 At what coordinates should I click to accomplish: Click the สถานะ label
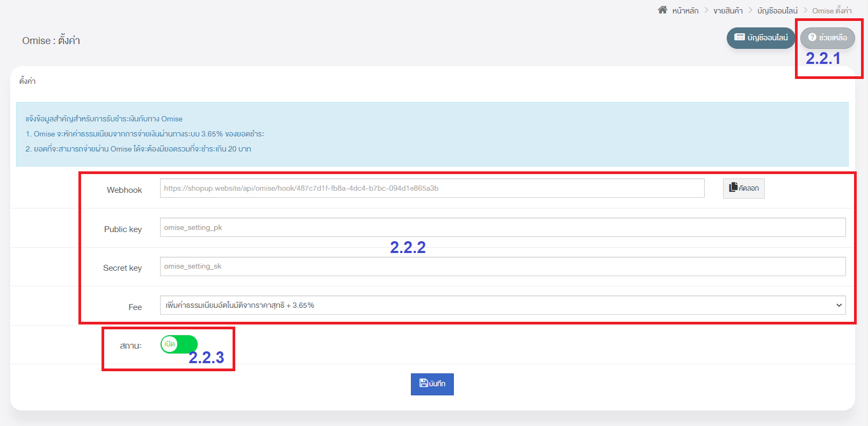[131, 346]
